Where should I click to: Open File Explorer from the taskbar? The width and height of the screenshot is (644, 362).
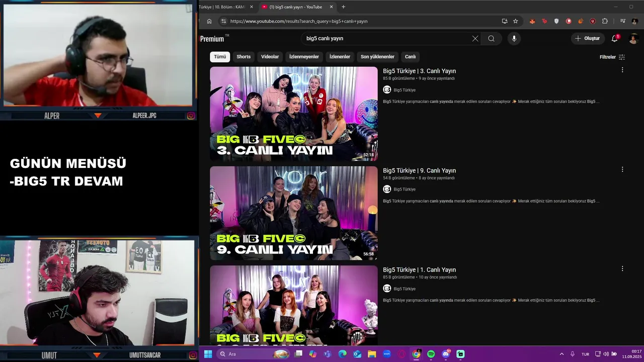[372, 354]
